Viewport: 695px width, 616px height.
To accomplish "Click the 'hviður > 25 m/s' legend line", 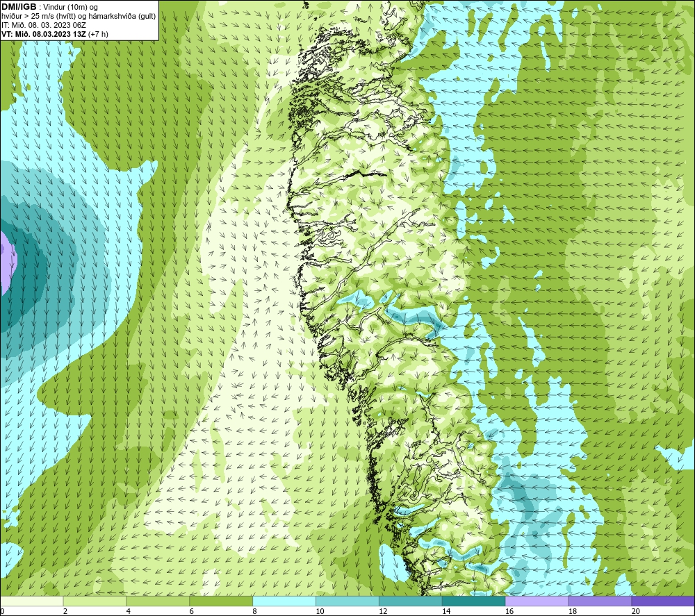I will pos(79,17).
